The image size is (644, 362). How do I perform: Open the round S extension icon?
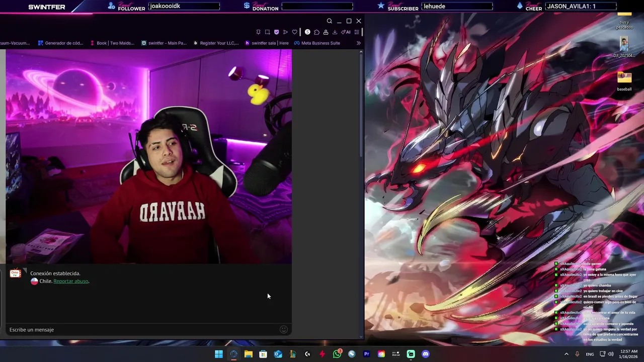(x=307, y=32)
